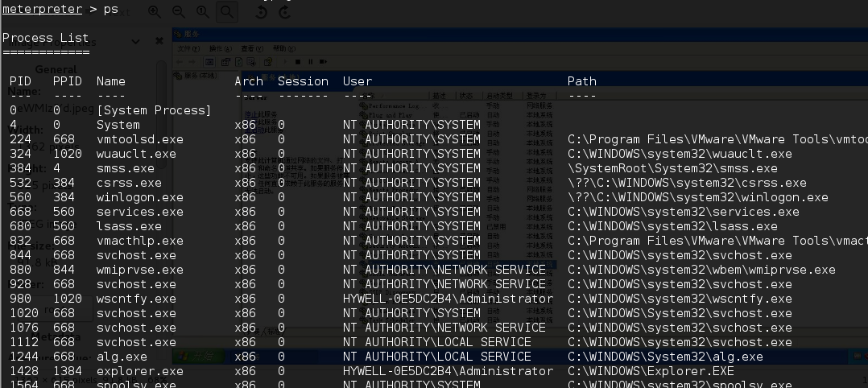This screenshot has width=868, height=388.
Task: Click the underlined meterpreter prompt text
Action: pos(42,9)
